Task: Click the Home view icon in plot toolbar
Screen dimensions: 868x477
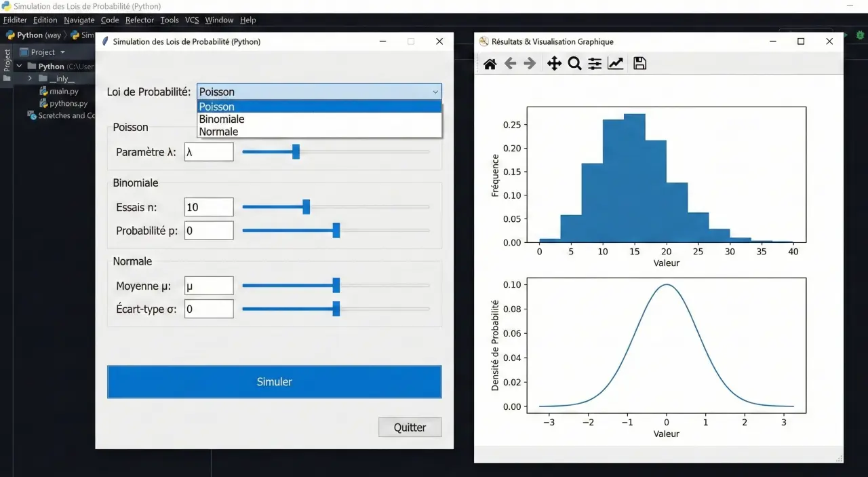Action: coord(490,63)
